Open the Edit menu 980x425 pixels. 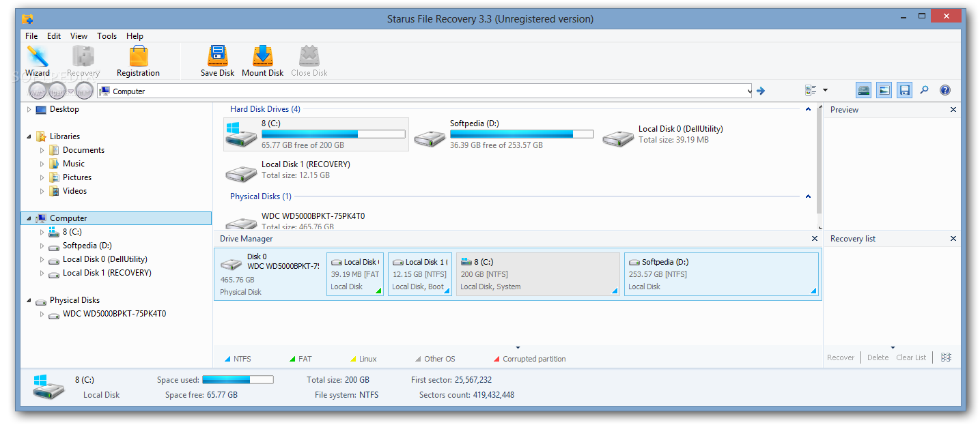tap(54, 36)
